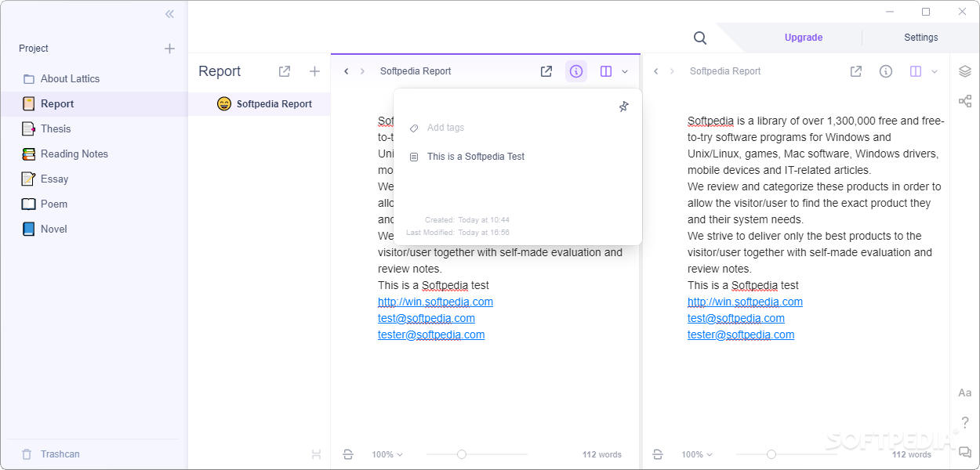The image size is (980, 470).
Task: Click the trashcan bin icon
Action: point(27,454)
